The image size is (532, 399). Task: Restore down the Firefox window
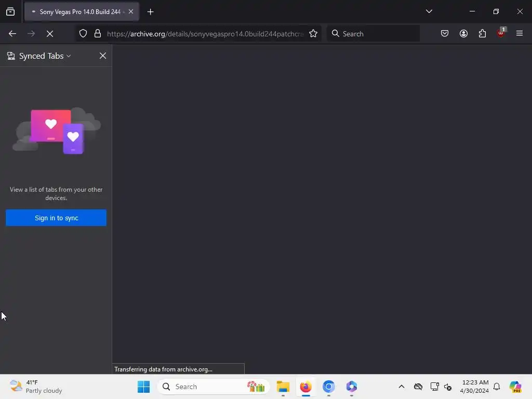[x=496, y=11]
